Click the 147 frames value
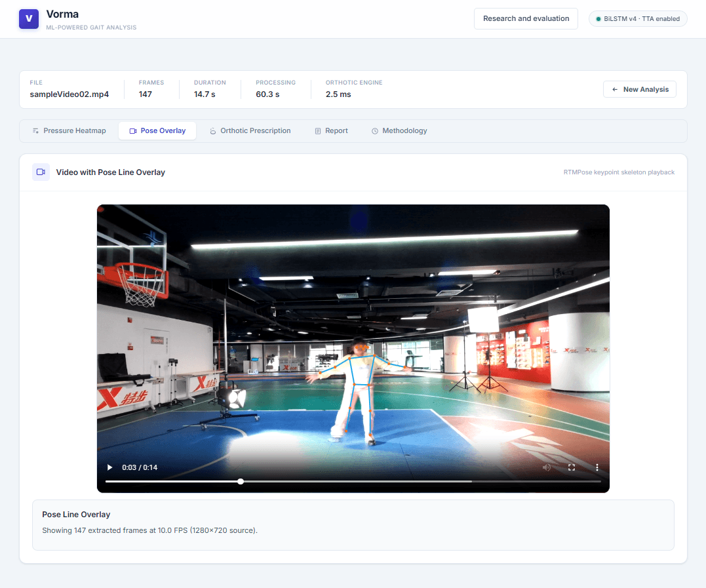Screen dimensions: 706x588 pos(146,94)
